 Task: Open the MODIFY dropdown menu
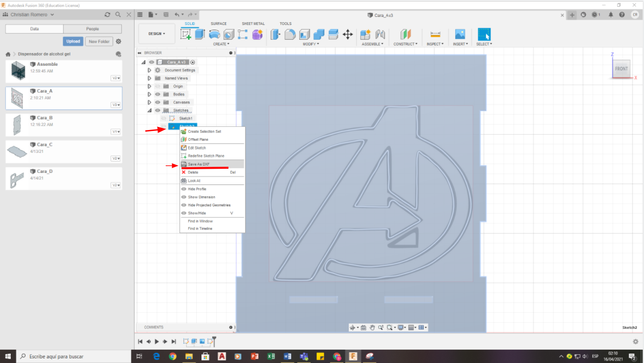(x=311, y=44)
